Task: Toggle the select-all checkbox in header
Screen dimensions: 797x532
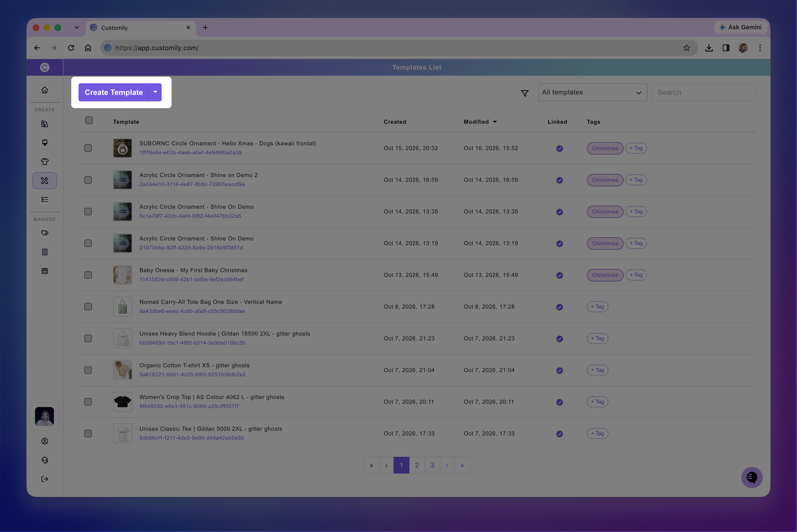Action: pyautogui.click(x=89, y=120)
